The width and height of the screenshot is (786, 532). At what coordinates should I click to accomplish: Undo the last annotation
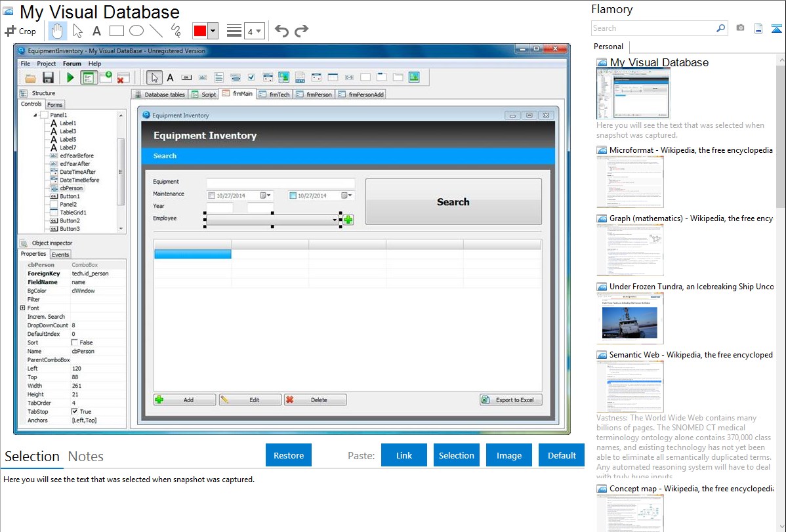point(281,31)
